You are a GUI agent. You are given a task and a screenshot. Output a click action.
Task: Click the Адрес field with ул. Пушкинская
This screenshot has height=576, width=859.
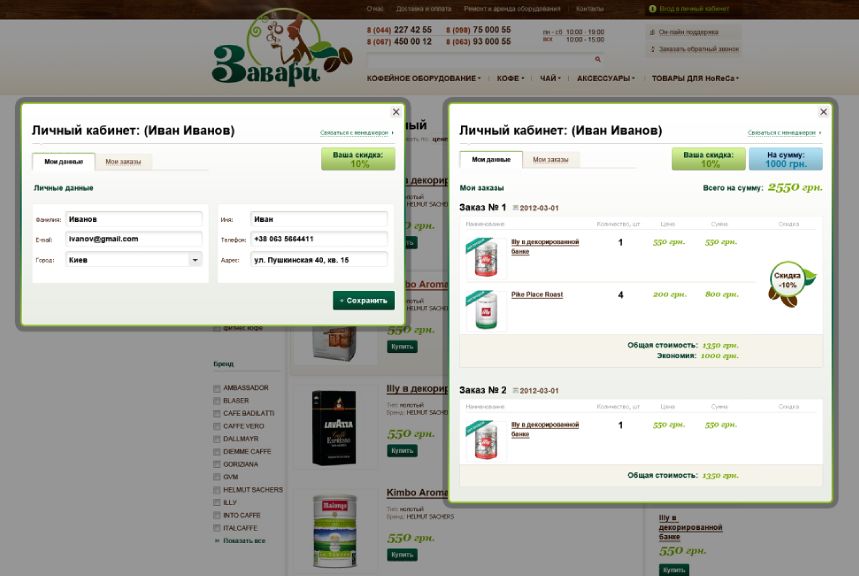[x=319, y=260]
